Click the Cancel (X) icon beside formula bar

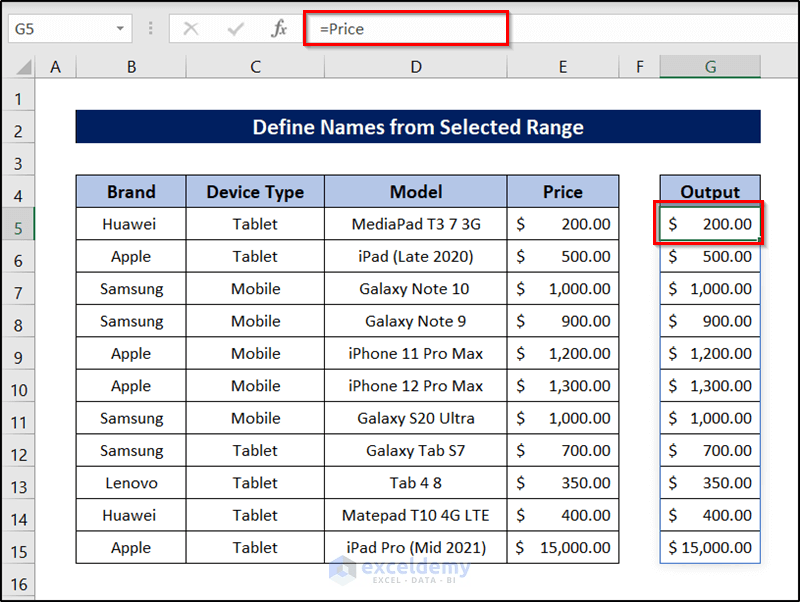(x=191, y=29)
